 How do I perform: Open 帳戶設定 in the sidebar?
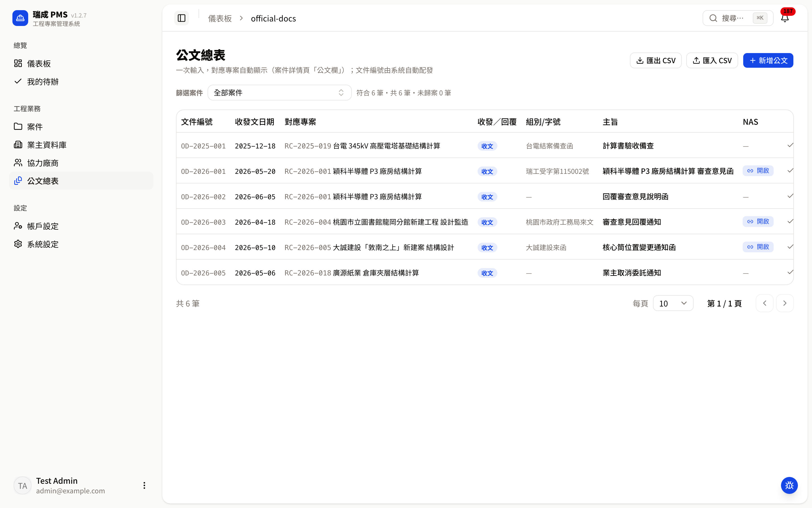pos(81,226)
